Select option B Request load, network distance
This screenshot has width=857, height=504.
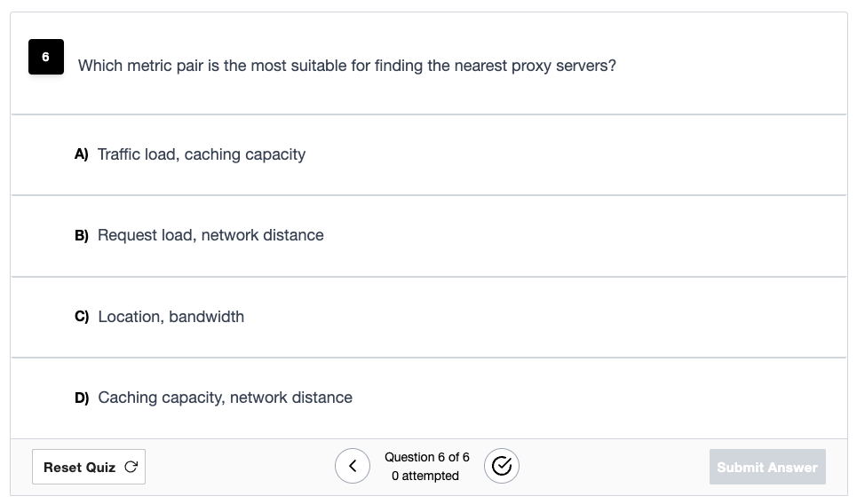click(x=428, y=236)
